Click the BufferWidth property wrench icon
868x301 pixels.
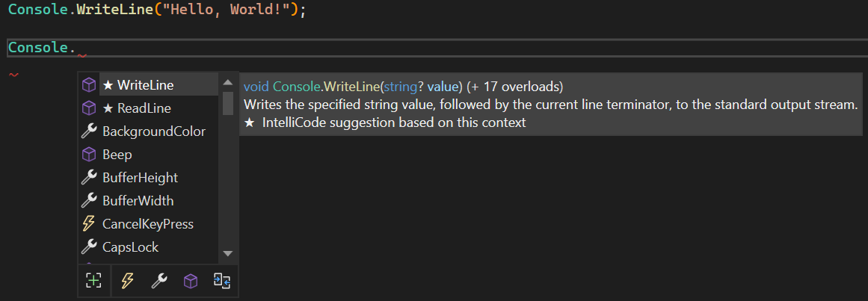coord(89,201)
